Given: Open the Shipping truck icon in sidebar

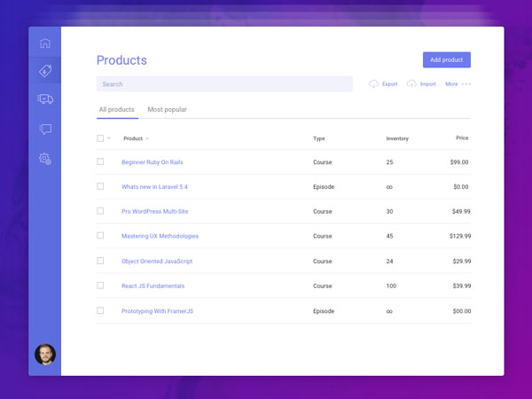Looking at the screenshot, I should pos(45,99).
